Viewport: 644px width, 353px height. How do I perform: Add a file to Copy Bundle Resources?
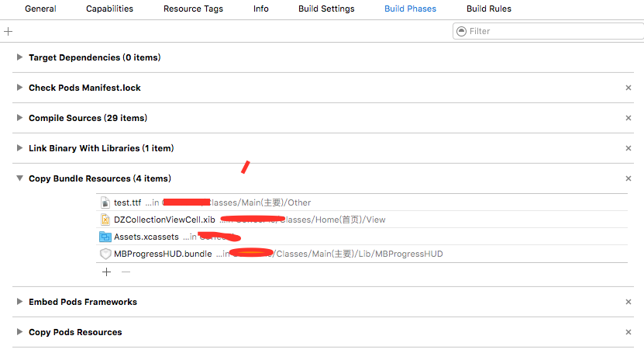(106, 272)
